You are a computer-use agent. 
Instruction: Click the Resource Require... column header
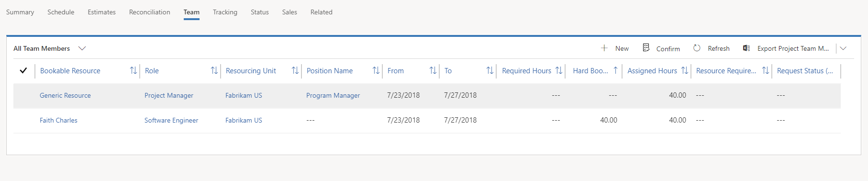(x=726, y=70)
